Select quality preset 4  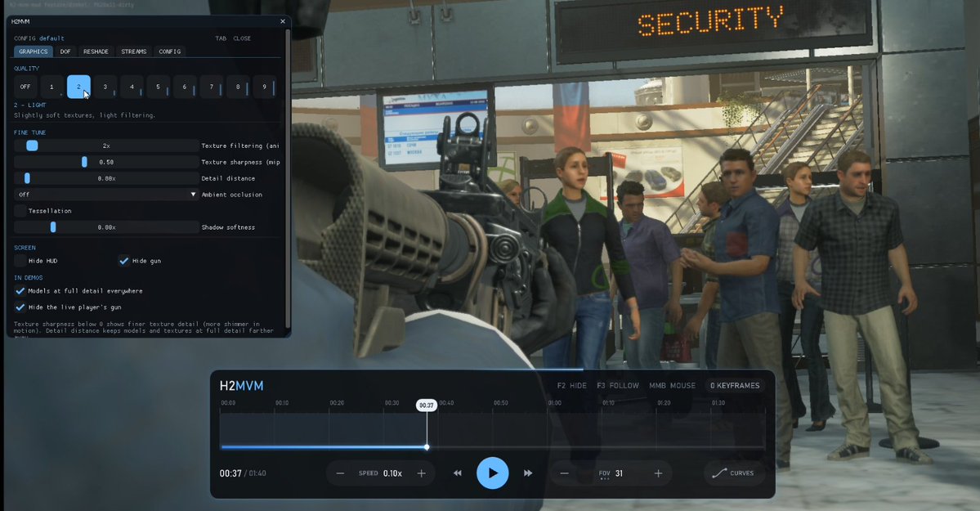coord(132,87)
